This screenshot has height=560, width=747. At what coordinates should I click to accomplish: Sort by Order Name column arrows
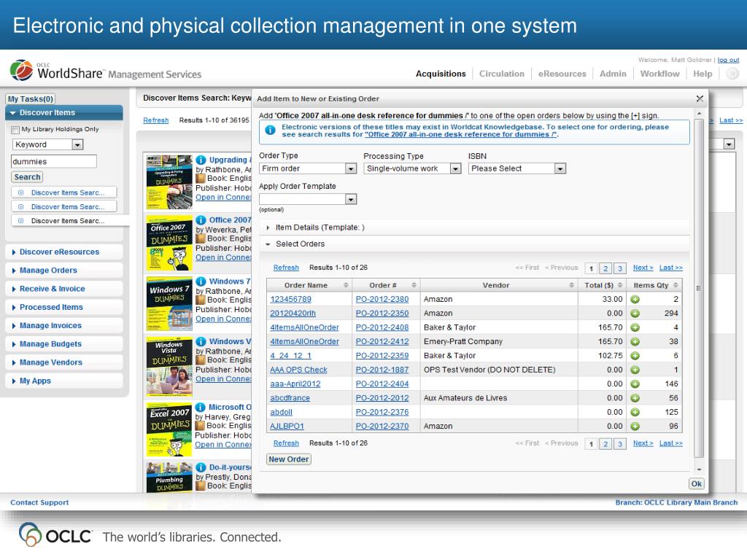point(346,285)
